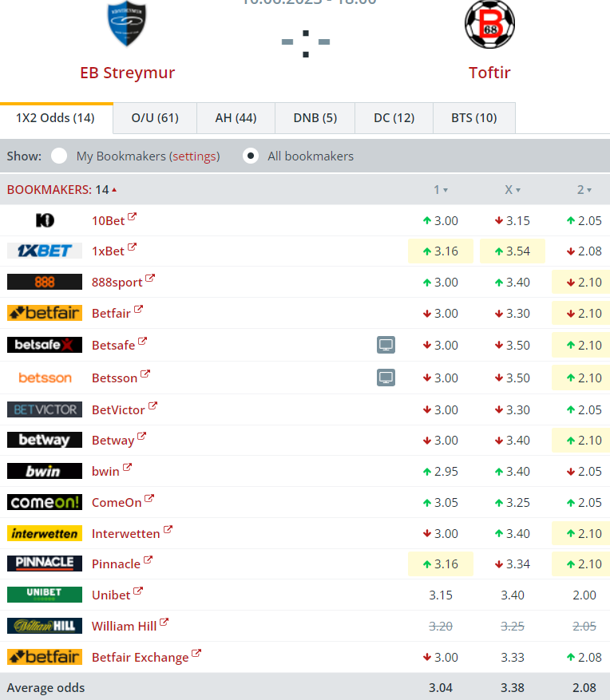Click the 10Bet bookmaker logo
Image resolution: width=610 pixels, height=700 pixels.
coord(45,220)
